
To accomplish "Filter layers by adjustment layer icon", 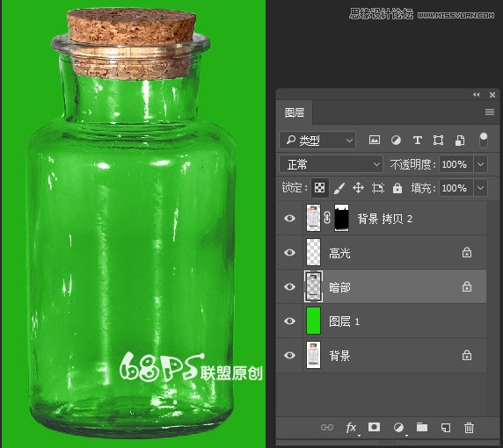I will [396, 140].
